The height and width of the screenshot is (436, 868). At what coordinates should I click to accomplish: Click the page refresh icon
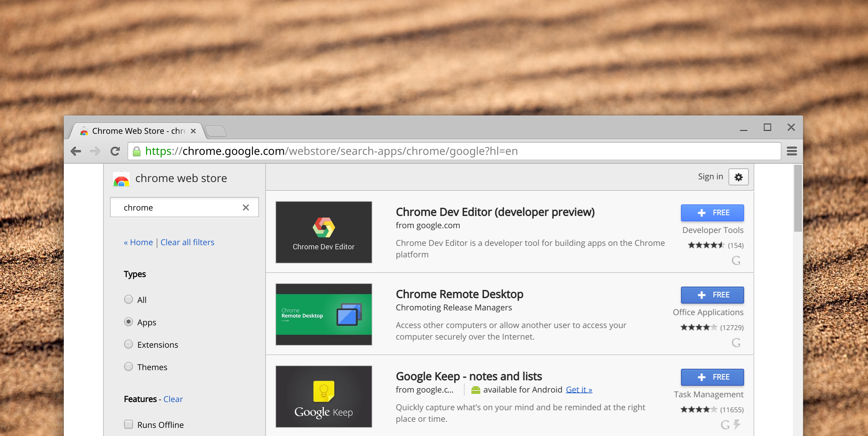[115, 151]
